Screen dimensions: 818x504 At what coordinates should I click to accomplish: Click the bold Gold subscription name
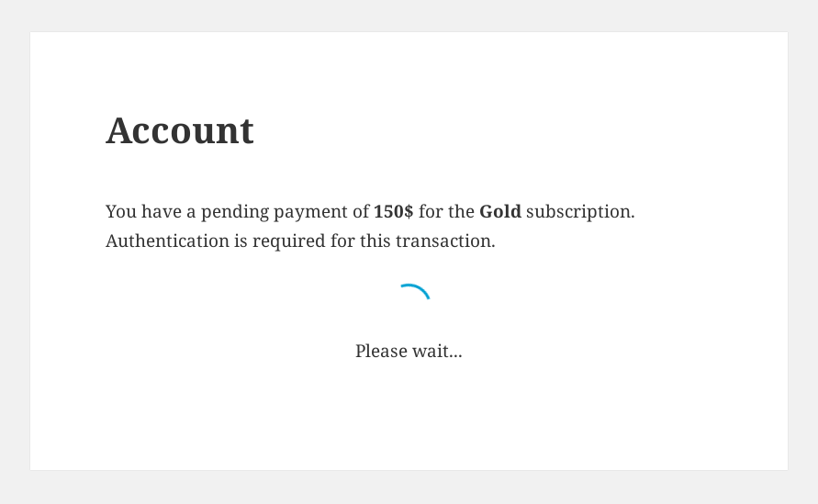500,211
